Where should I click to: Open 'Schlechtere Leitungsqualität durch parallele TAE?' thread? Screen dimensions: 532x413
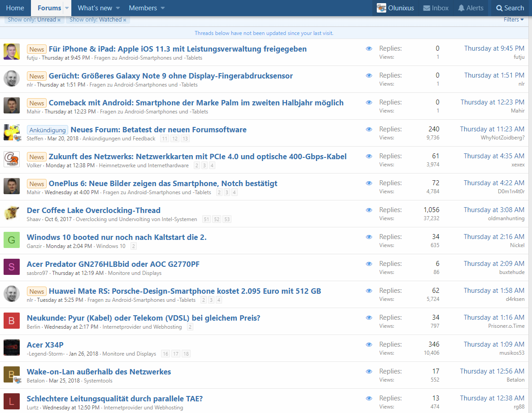(115, 399)
